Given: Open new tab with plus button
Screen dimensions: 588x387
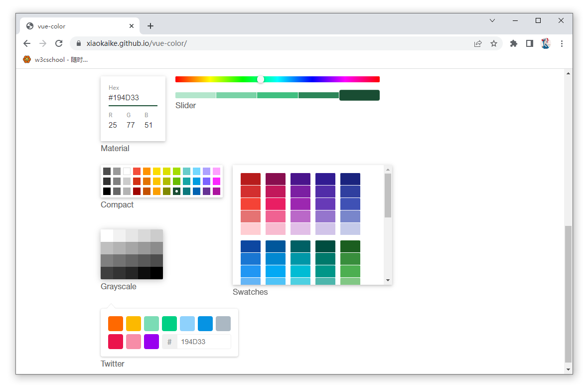Looking at the screenshot, I should pos(150,26).
